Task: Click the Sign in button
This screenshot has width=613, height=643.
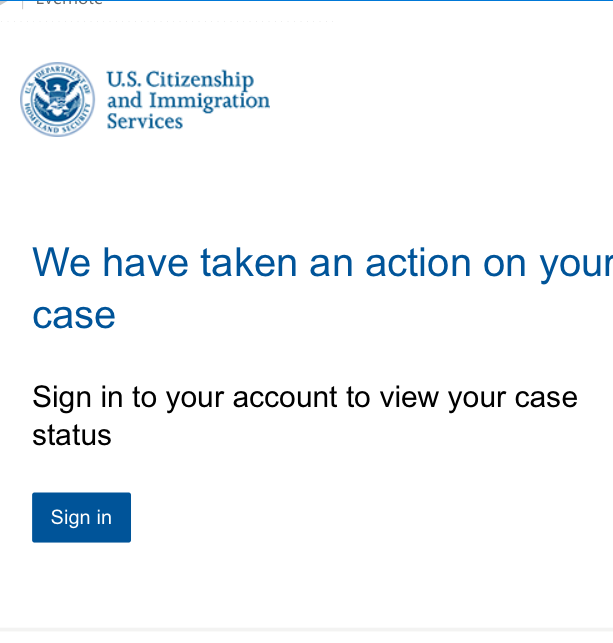Action: [81, 517]
